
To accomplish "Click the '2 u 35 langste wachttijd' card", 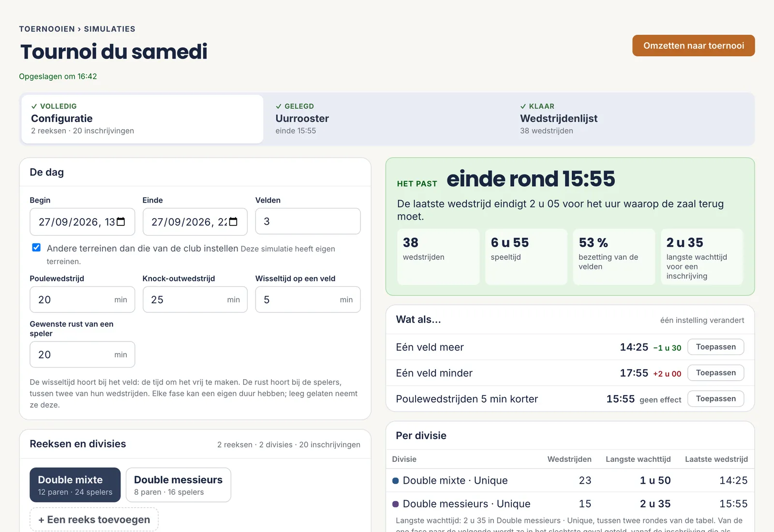I will click(x=701, y=257).
